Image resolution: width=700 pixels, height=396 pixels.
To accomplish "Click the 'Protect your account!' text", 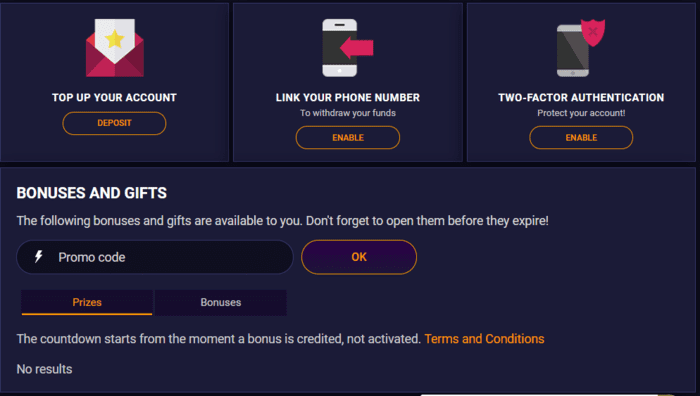I will point(581,113).
